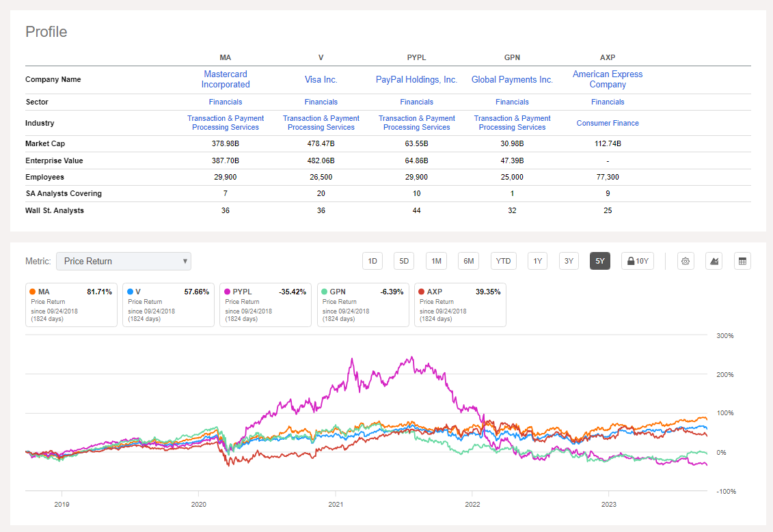Screen dimensions: 773x532
Task: Click the MA column header
Action: coord(226,57)
